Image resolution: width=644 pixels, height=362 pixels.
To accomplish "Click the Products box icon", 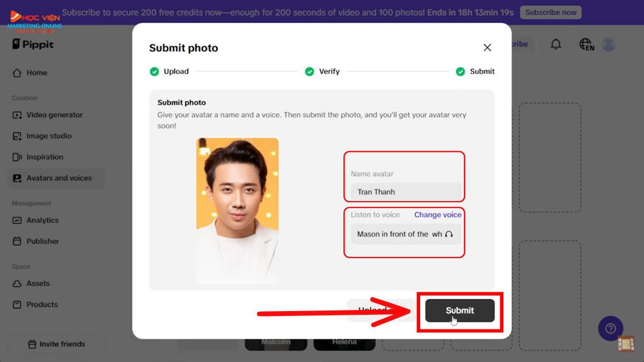I will coord(17,305).
